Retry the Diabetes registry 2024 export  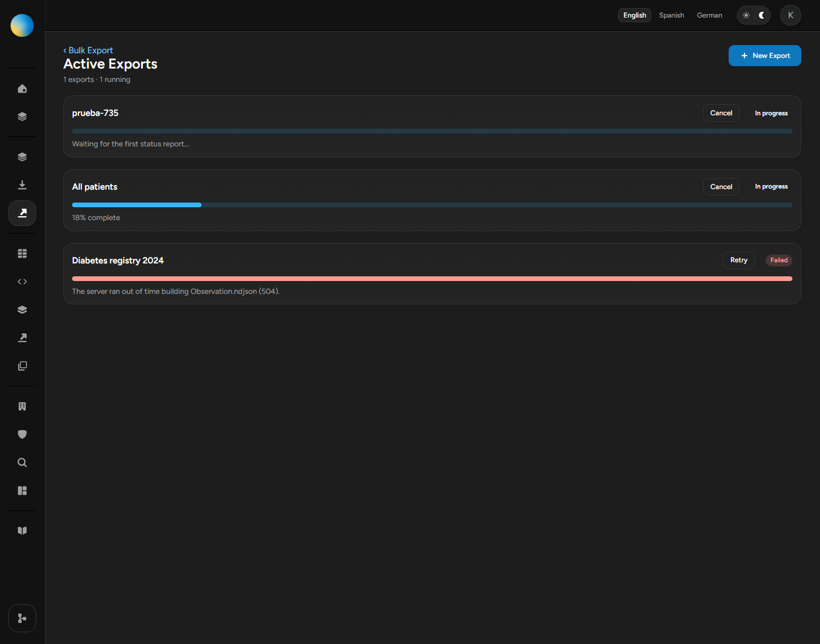pyautogui.click(x=739, y=260)
